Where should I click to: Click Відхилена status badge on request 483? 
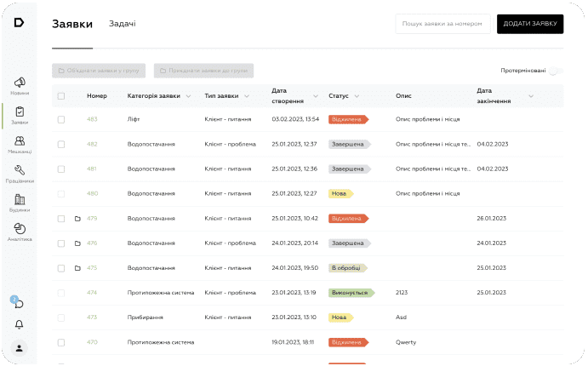(348, 119)
